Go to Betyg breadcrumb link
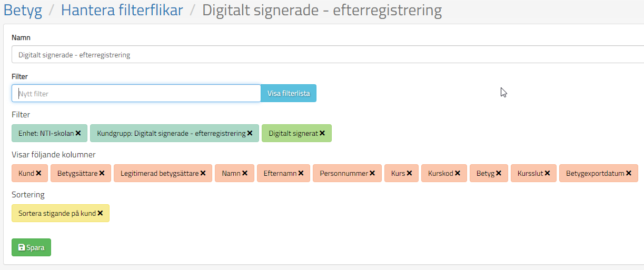 tap(23, 10)
